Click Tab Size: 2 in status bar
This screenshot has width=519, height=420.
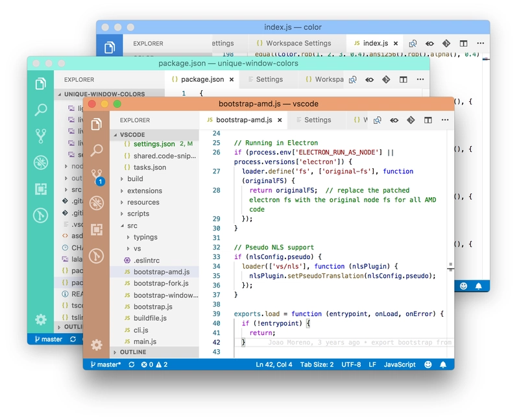(317, 365)
